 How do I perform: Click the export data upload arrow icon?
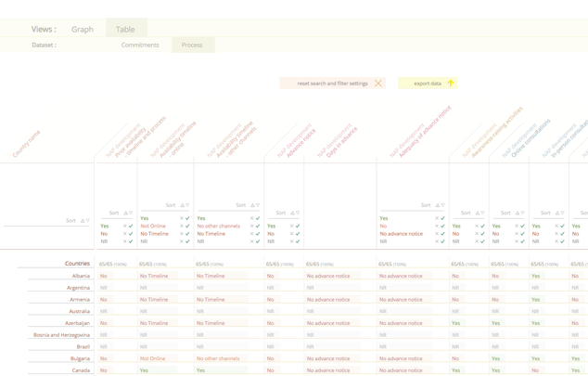coord(451,84)
